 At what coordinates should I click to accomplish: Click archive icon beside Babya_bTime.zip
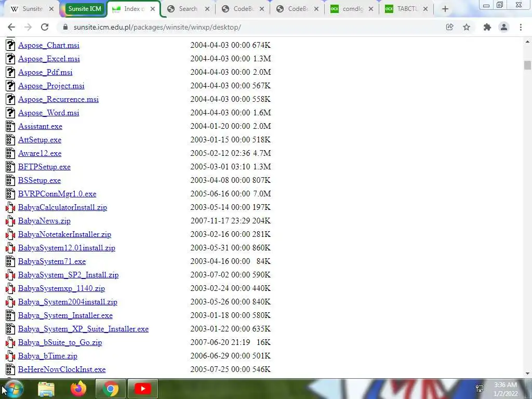(x=10, y=356)
